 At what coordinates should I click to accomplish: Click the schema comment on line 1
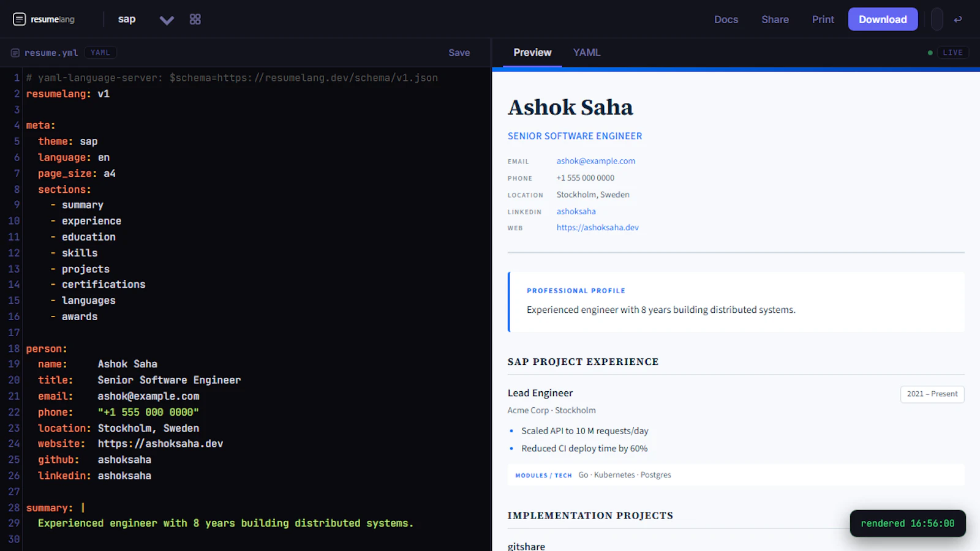pyautogui.click(x=232, y=78)
